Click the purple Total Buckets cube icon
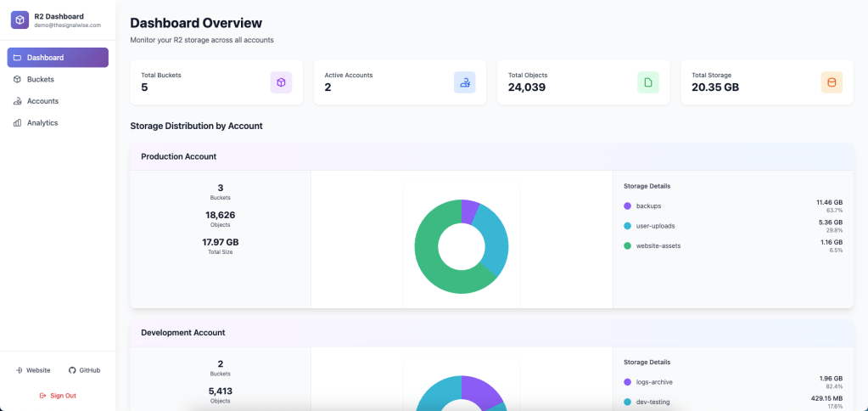The width and height of the screenshot is (868, 411). (x=281, y=82)
